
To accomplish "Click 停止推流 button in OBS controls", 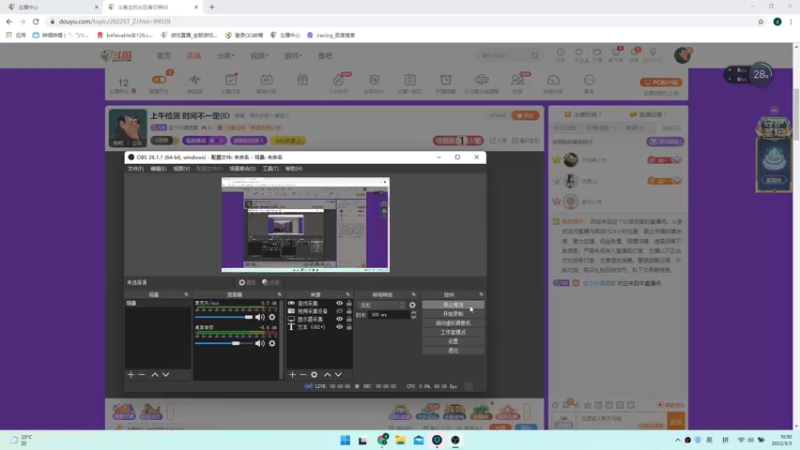I will (453, 305).
